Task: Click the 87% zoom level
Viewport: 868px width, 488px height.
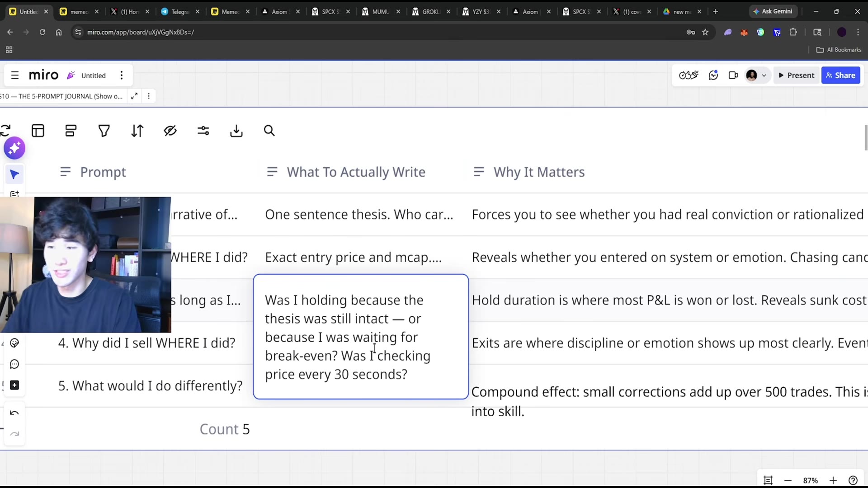Action: pyautogui.click(x=811, y=480)
